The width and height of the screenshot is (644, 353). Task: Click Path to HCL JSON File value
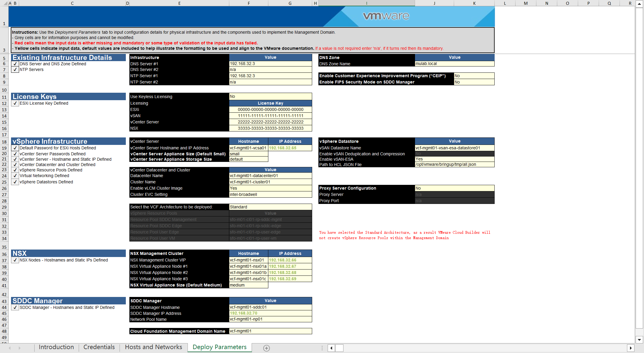pyautogui.click(x=455, y=164)
